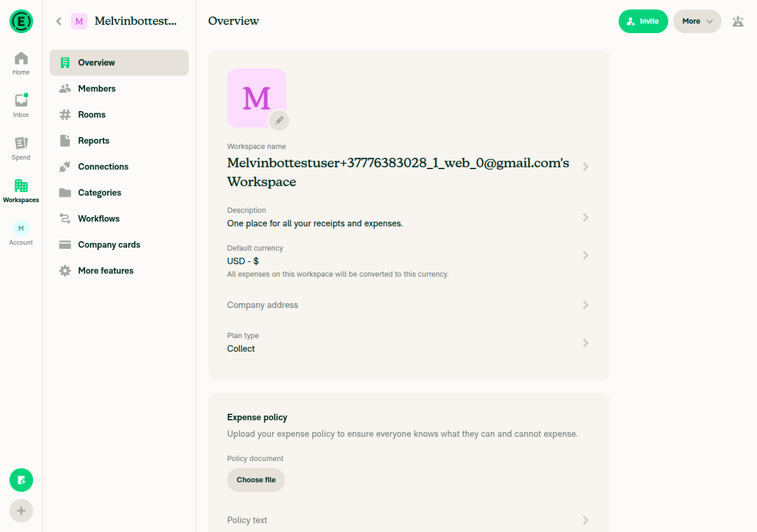Open the Members page
Viewport: 757px width, 532px height.
coord(119,89)
